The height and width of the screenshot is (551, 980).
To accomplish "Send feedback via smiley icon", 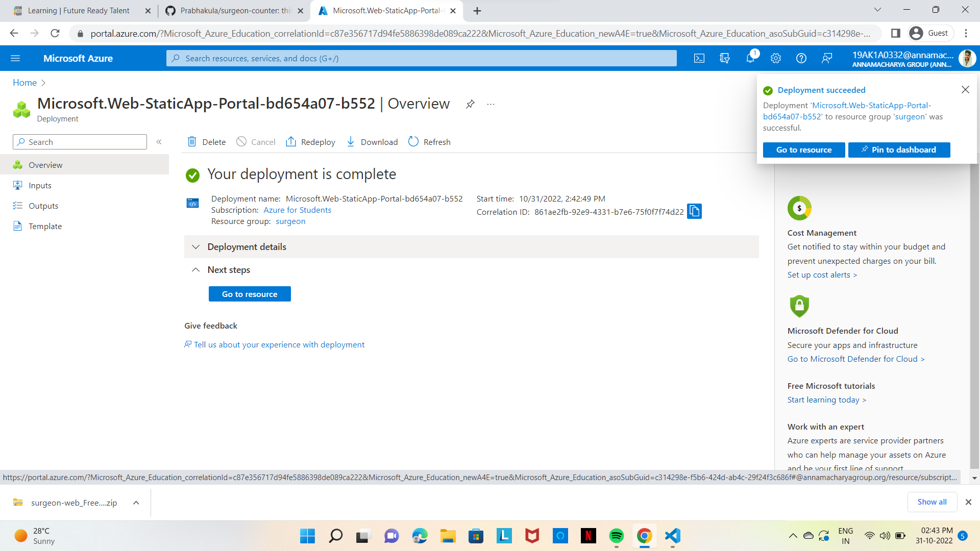I will pyautogui.click(x=827, y=58).
